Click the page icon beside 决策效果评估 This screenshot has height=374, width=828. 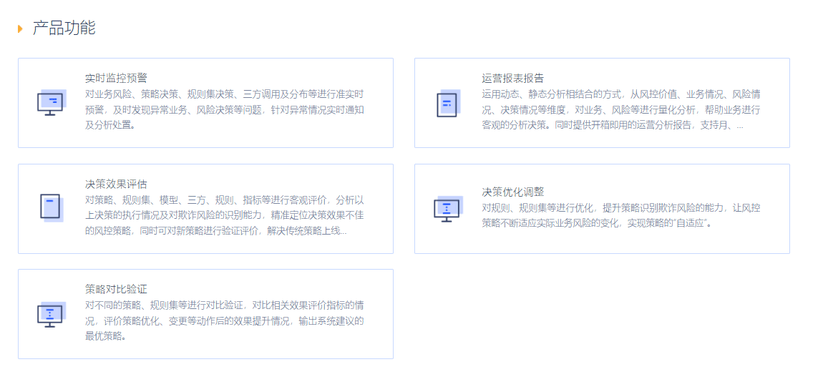(x=51, y=208)
